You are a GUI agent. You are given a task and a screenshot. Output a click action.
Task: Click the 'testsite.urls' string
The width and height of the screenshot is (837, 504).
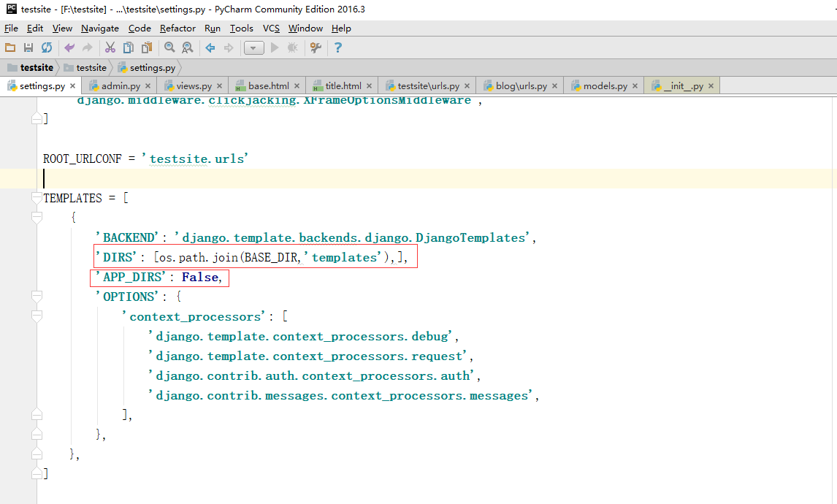point(195,159)
